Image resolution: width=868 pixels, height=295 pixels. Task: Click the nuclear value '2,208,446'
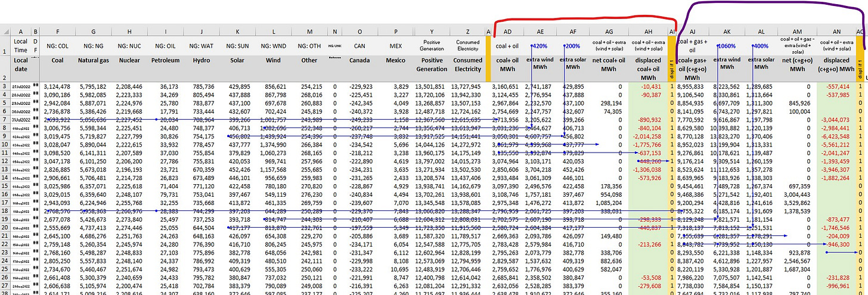[130, 87]
